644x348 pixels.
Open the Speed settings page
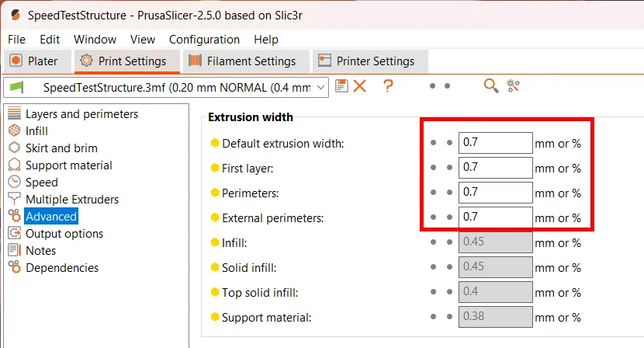[41, 183]
